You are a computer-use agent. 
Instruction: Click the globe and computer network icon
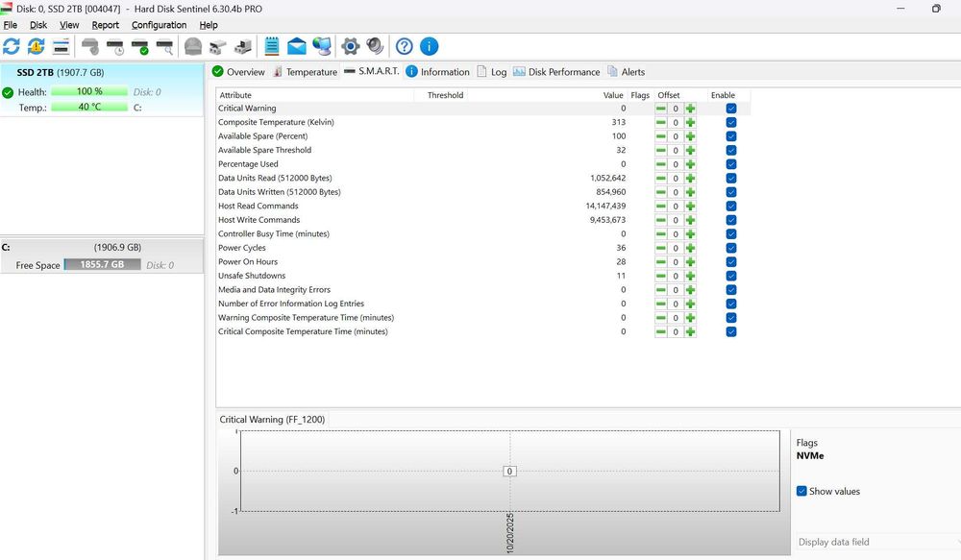322,46
